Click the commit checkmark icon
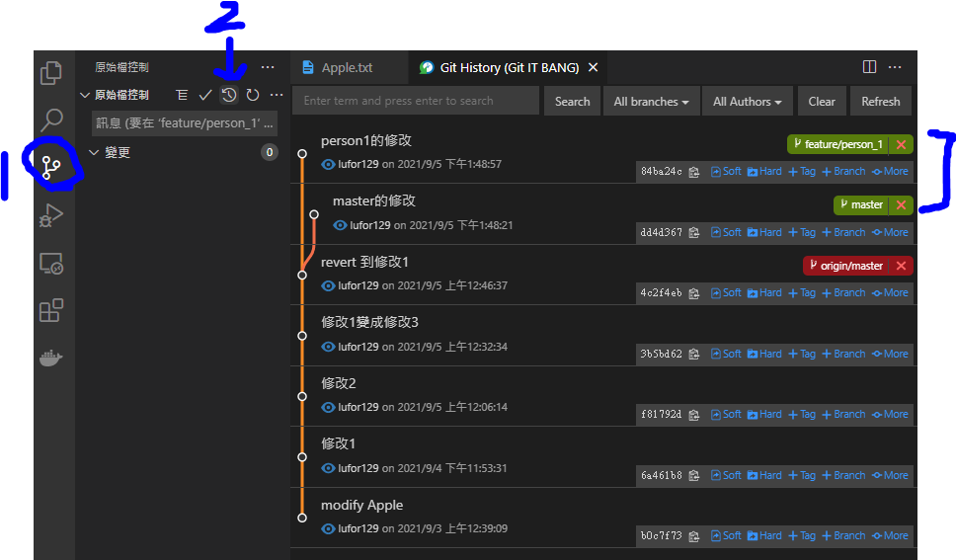 [205, 95]
